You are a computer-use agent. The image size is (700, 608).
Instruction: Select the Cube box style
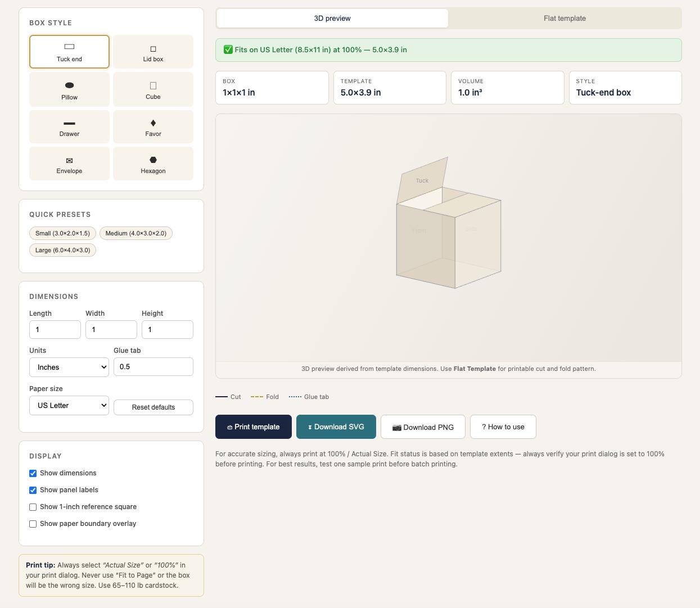pos(153,89)
